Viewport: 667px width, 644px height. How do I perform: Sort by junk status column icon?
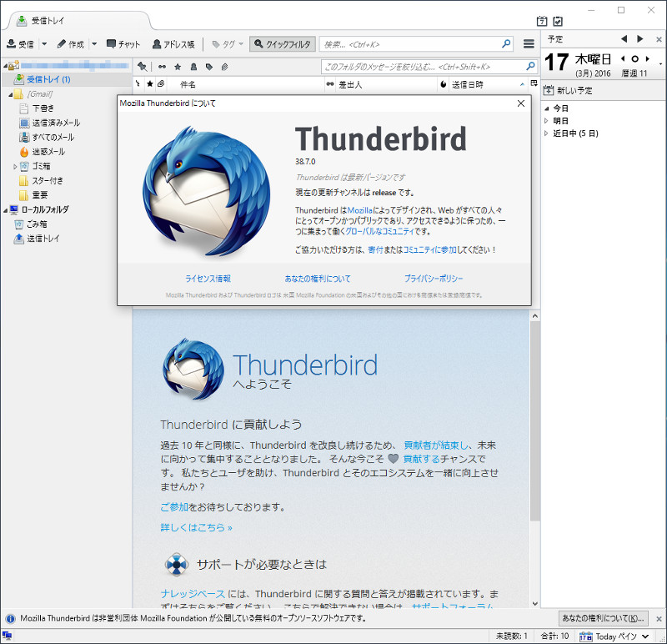[444, 84]
